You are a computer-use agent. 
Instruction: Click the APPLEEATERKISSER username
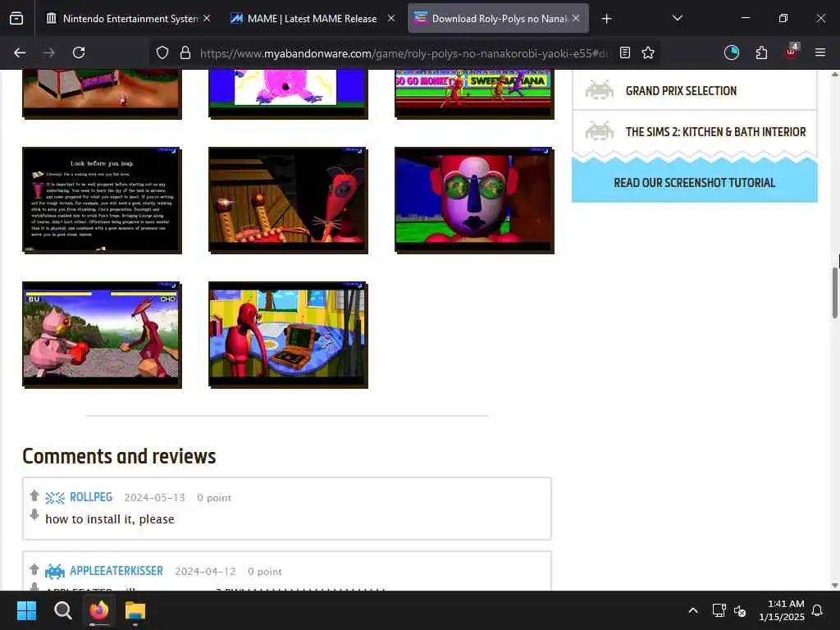(116, 571)
